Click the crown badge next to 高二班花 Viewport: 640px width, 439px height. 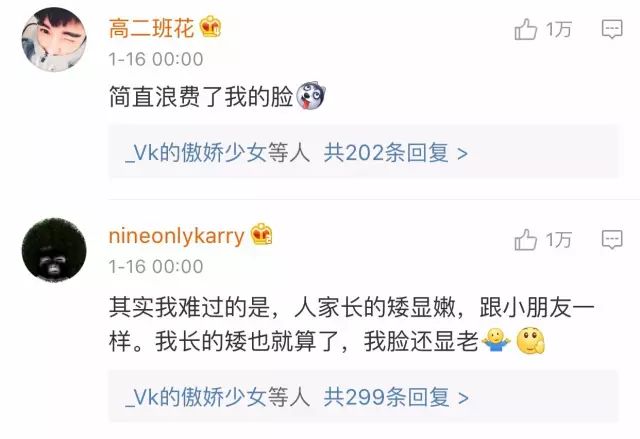[x=211, y=27]
